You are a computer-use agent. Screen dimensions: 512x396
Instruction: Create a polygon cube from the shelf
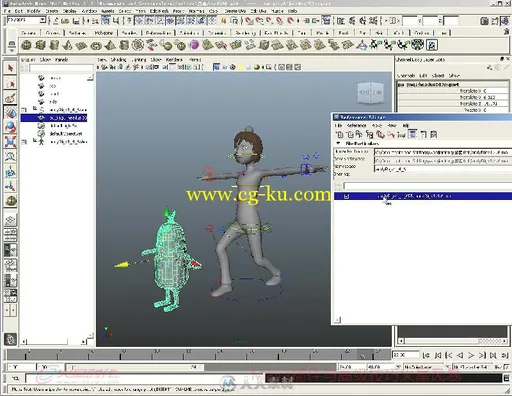40,45
